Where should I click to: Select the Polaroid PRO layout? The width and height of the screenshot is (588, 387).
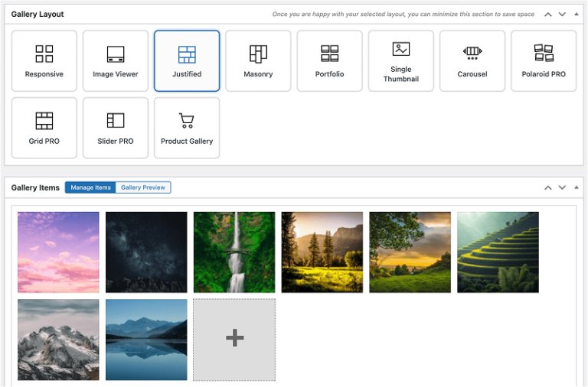[544, 60]
